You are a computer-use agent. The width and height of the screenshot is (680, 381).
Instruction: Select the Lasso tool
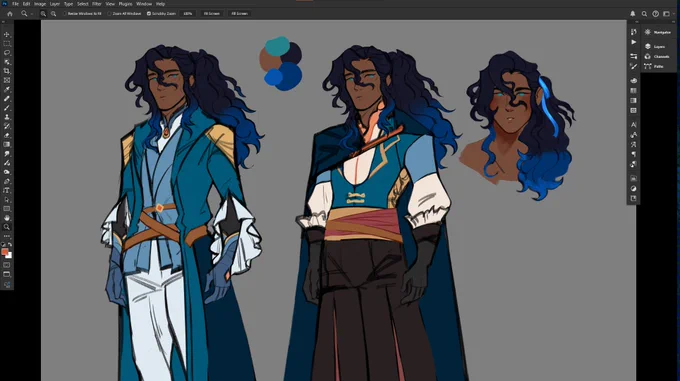7,52
